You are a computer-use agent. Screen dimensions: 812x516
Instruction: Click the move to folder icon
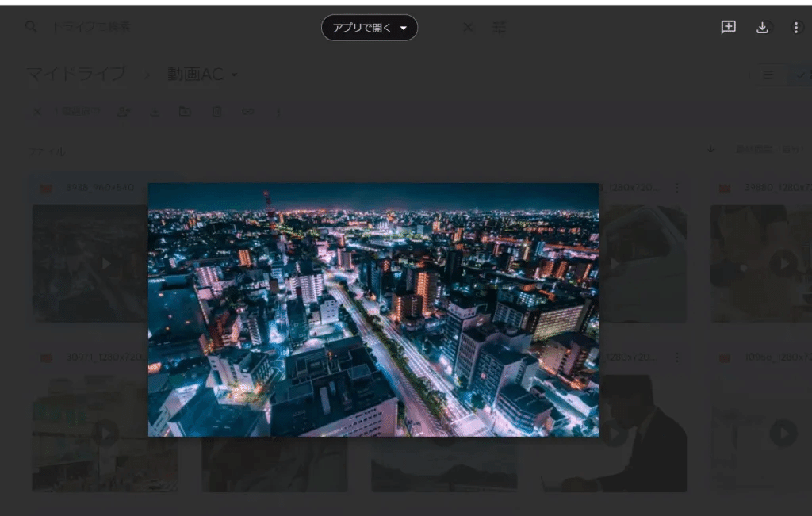pos(185,111)
